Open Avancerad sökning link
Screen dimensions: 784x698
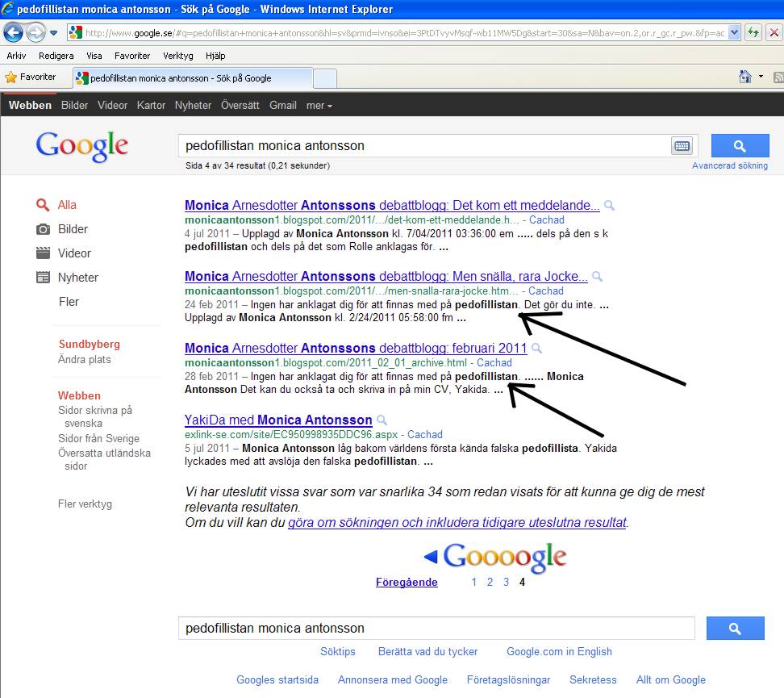729,165
